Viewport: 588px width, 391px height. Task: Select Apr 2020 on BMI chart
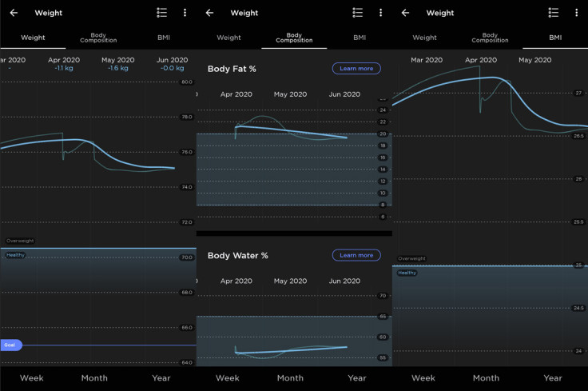click(x=481, y=60)
